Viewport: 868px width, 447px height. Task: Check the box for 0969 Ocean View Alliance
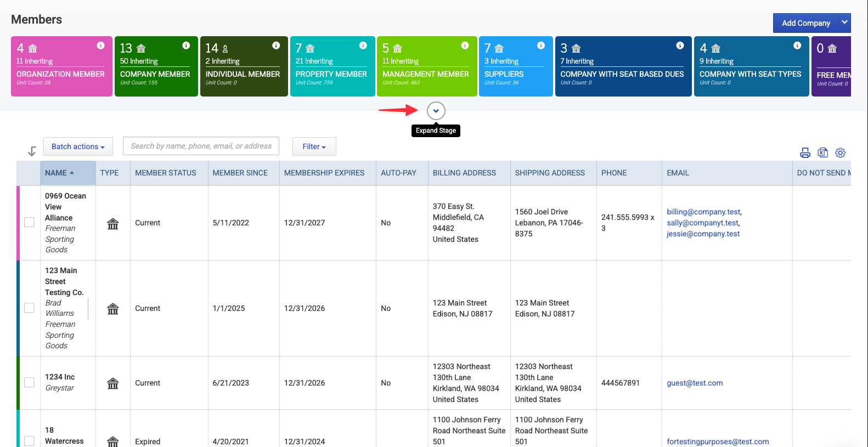tap(29, 222)
